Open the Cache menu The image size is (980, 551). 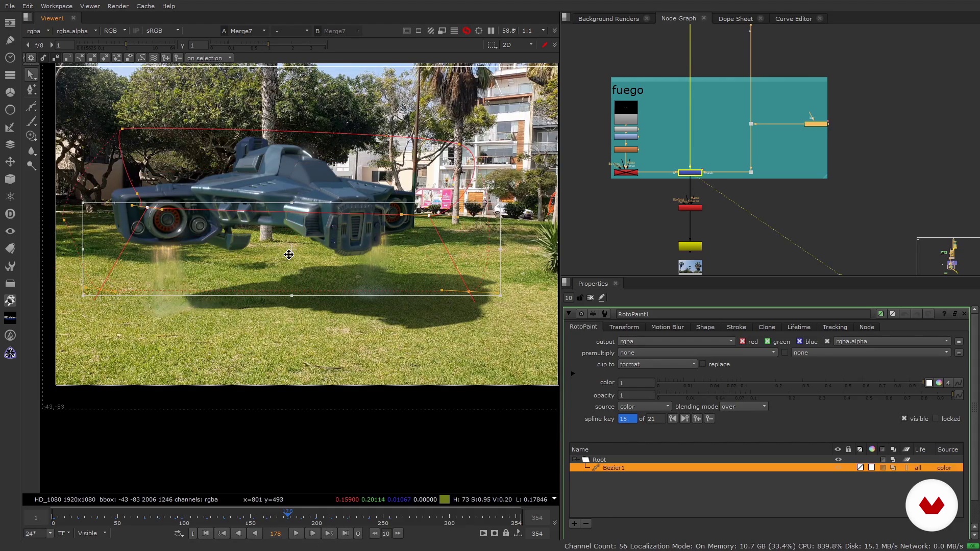tap(145, 6)
